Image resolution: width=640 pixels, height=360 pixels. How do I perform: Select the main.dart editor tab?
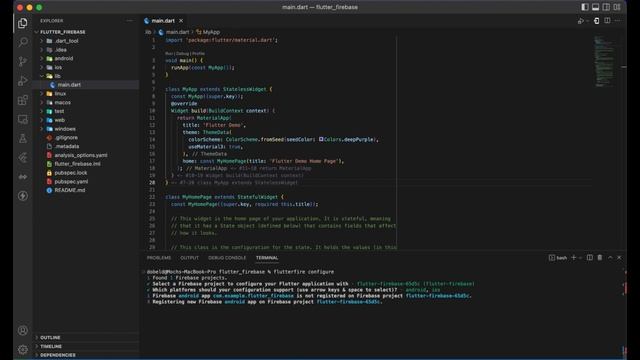pyautogui.click(x=163, y=20)
